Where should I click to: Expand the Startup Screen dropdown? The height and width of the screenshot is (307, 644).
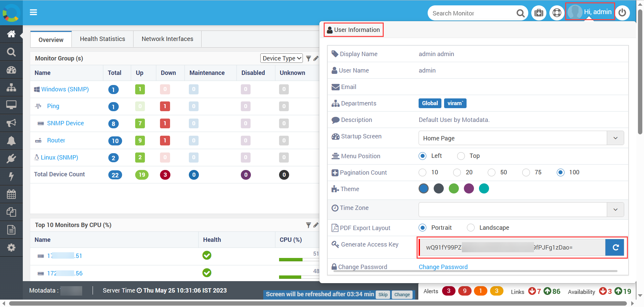615,138
